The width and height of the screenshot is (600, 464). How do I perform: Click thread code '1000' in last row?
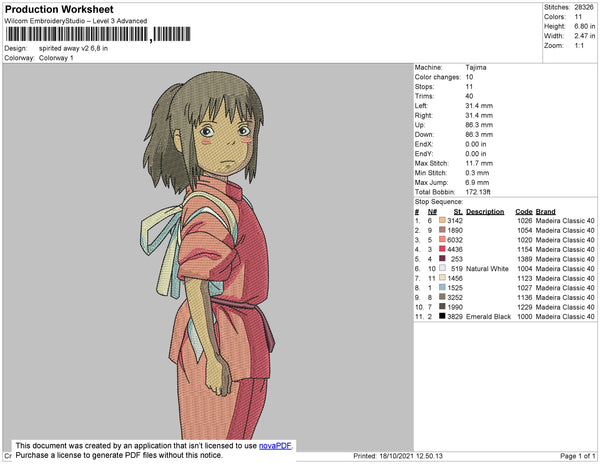(x=525, y=316)
